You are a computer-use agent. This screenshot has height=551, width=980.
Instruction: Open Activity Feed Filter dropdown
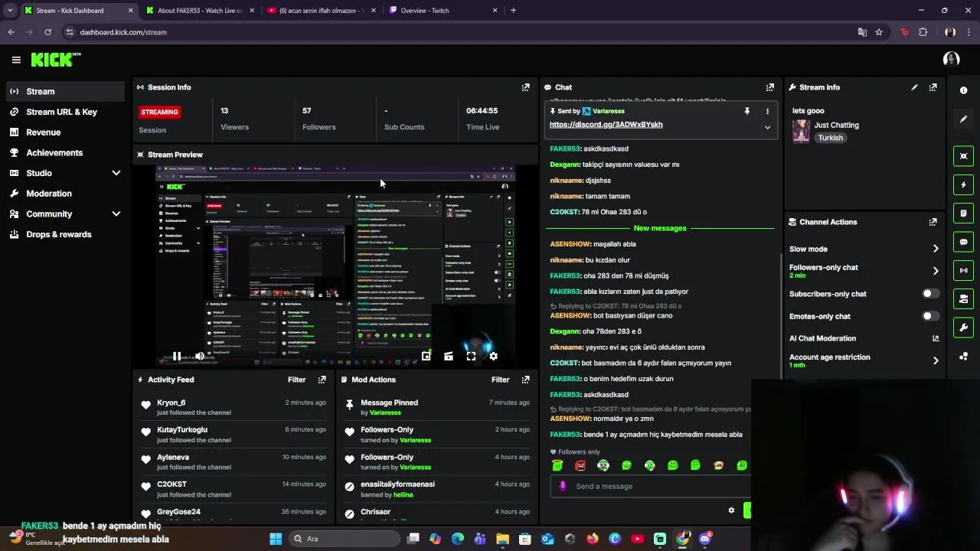pos(297,380)
